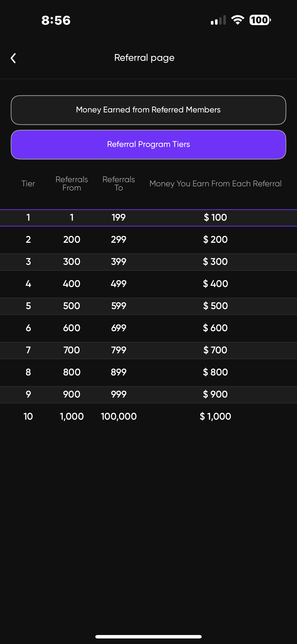Select the Tier 2 row paying $ 200
The width and height of the screenshot is (297, 644).
click(x=148, y=240)
